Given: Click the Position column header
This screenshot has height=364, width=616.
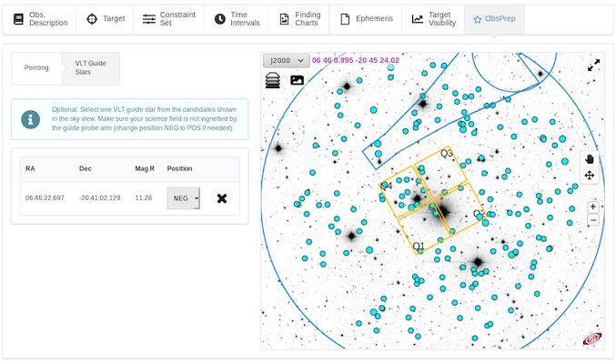Looking at the screenshot, I should click(179, 168).
